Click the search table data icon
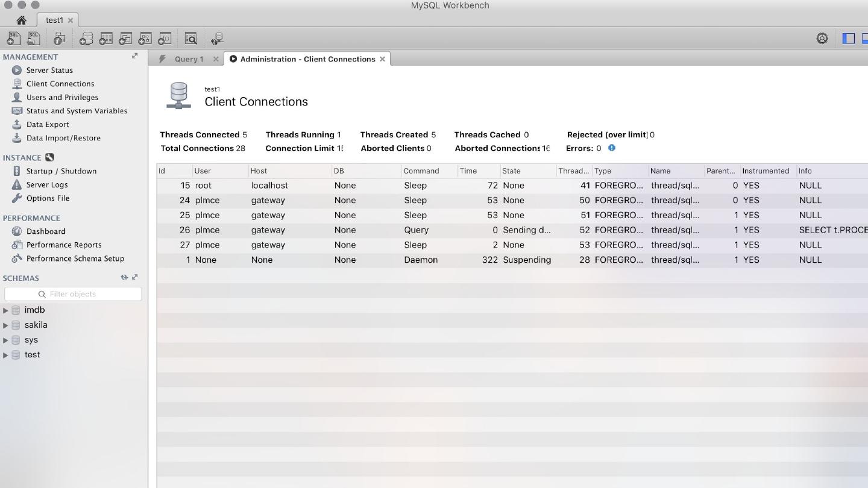The image size is (868, 488). coord(190,39)
